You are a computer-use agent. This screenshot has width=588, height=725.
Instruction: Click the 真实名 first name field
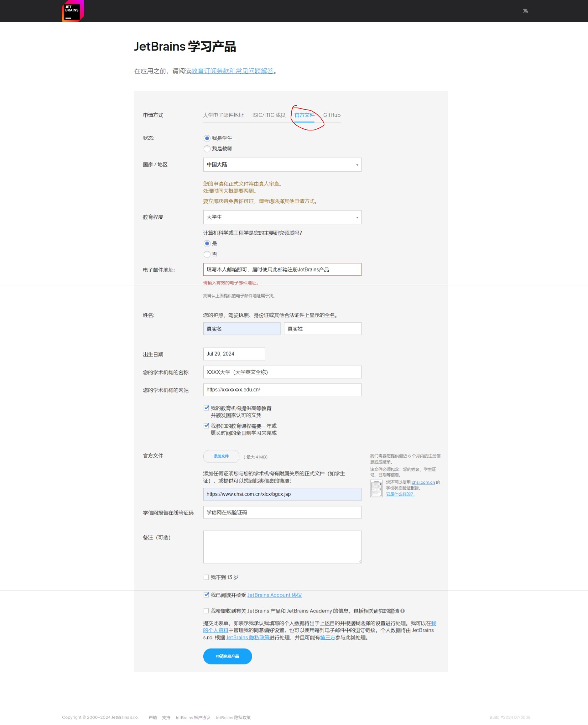(241, 329)
